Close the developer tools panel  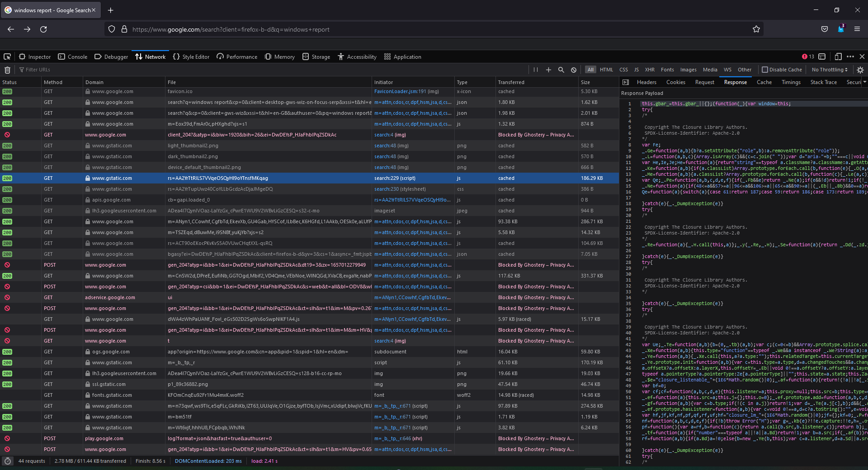pyautogui.click(x=862, y=57)
